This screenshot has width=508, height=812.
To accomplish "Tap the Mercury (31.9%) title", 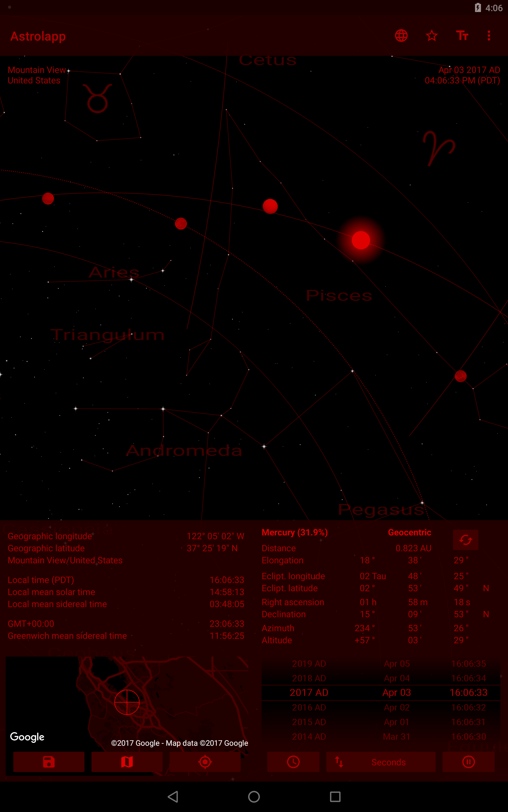I will point(295,533).
